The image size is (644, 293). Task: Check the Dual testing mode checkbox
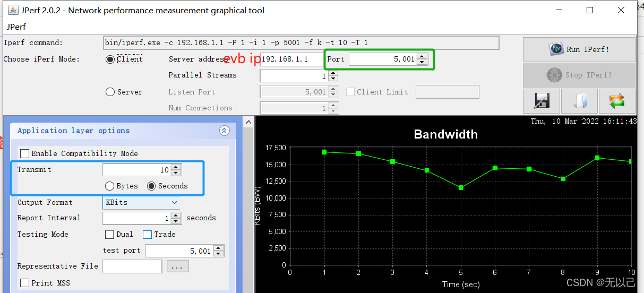(109, 234)
